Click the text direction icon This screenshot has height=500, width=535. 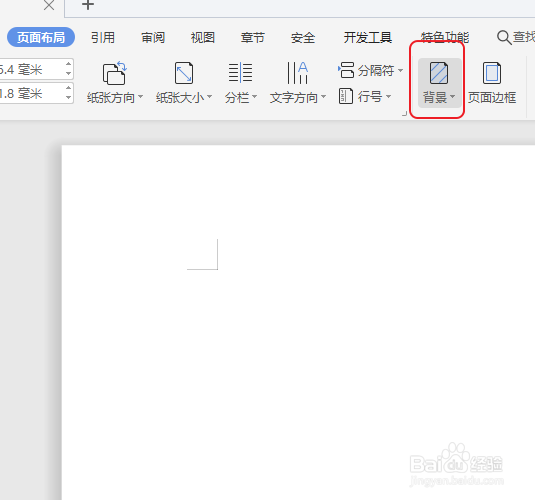click(x=298, y=73)
